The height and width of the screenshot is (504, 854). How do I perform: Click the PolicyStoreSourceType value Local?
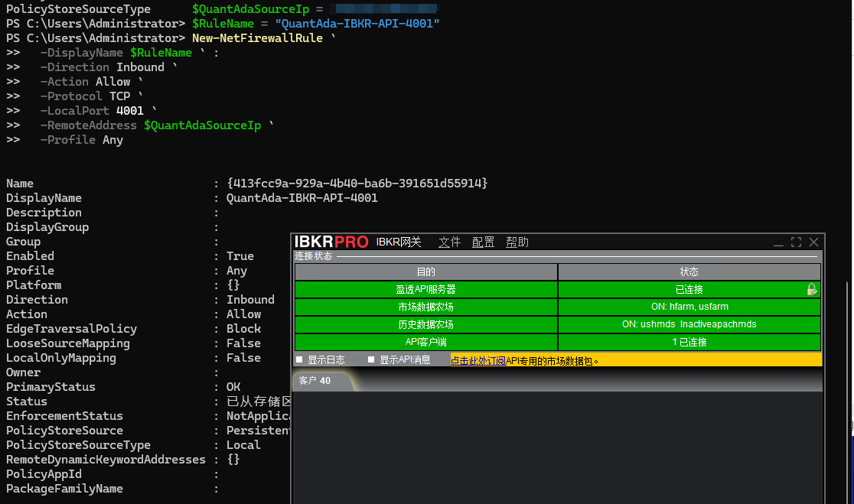coord(243,444)
